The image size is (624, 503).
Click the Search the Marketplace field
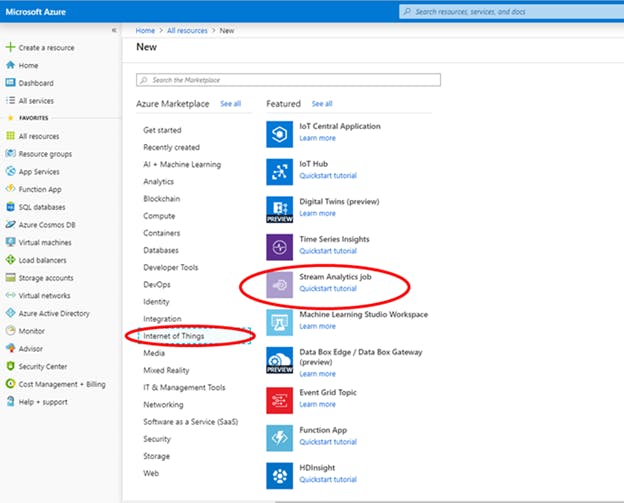pos(288,80)
